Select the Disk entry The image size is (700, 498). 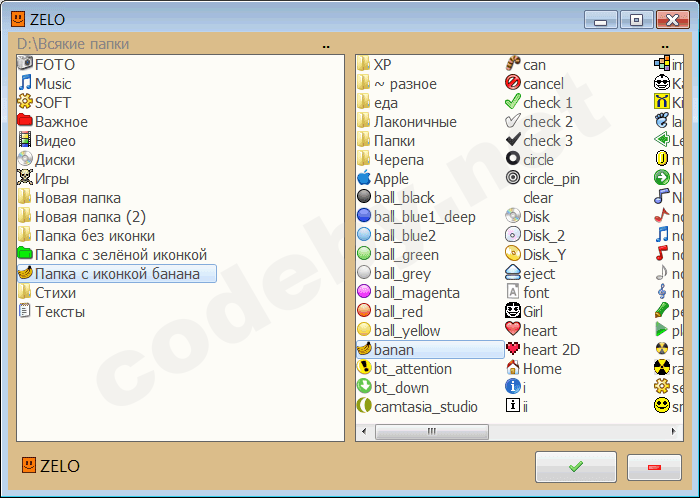(528, 216)
